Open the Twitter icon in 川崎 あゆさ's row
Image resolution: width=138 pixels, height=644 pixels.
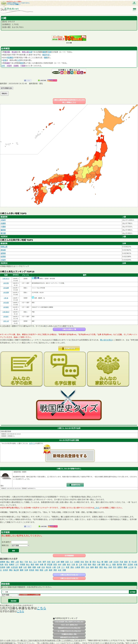(33, 278)
